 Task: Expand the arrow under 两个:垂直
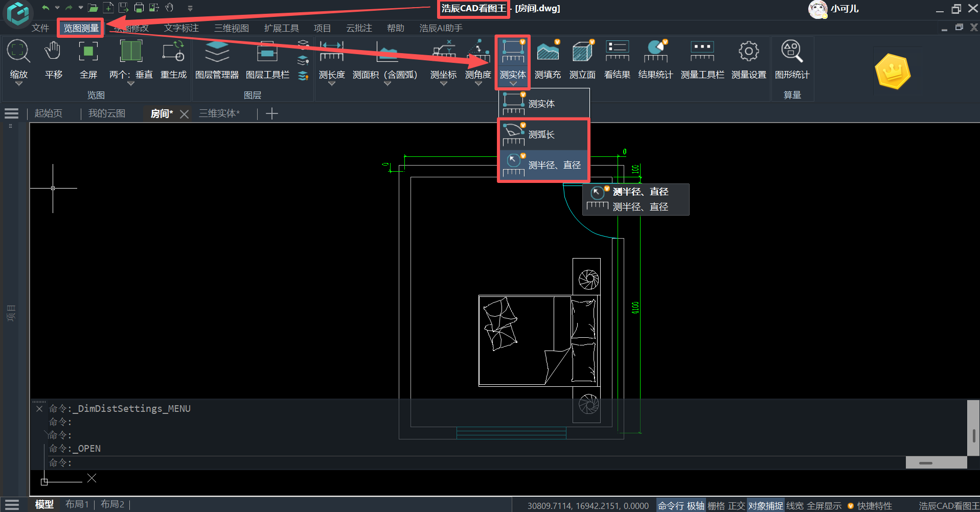click(x=131, y=84)
